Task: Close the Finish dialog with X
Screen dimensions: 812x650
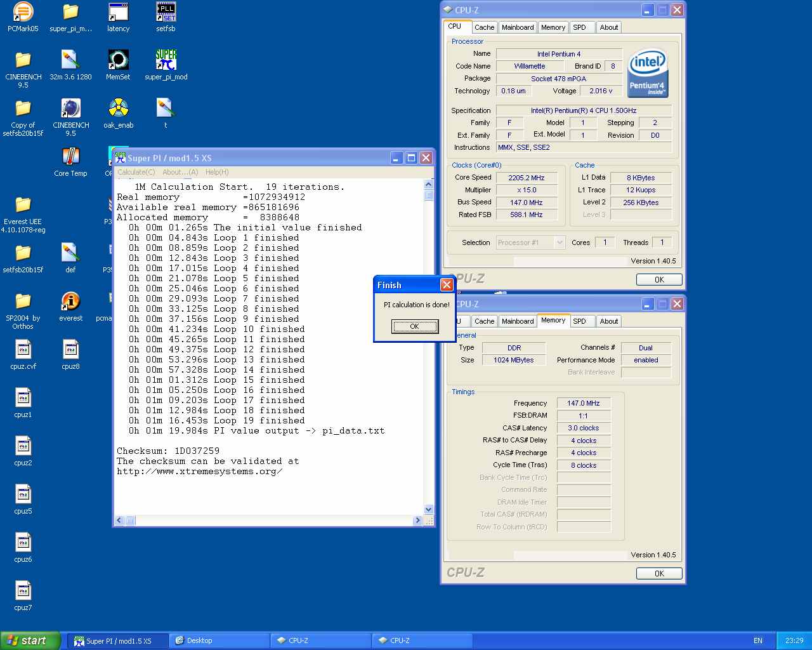Action: click(x=447, y=285)
